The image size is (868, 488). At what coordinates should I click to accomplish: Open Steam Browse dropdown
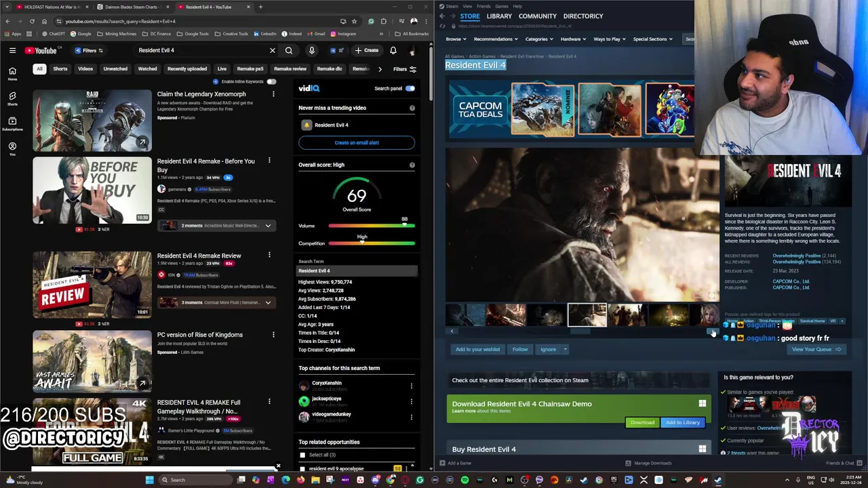click(x=456, y=39)
